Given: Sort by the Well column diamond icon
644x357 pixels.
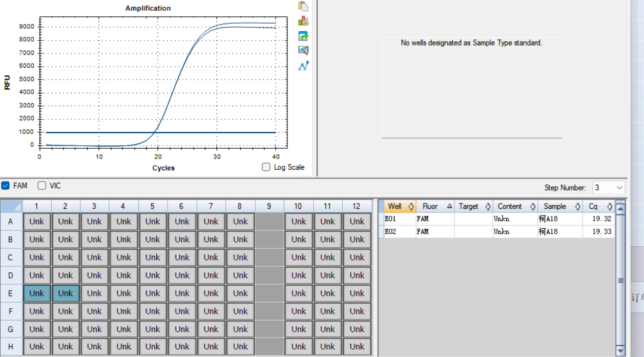Looking at the screenshot, I should pyautogui.click(x=411, y=206).
